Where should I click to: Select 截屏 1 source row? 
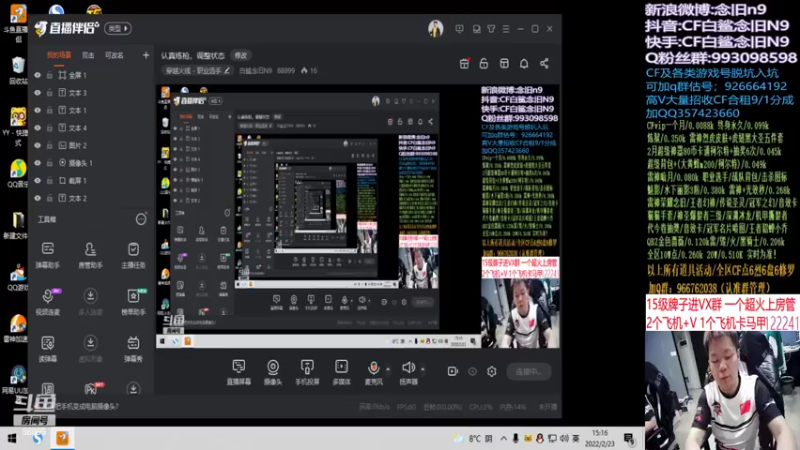click(91, 181)
